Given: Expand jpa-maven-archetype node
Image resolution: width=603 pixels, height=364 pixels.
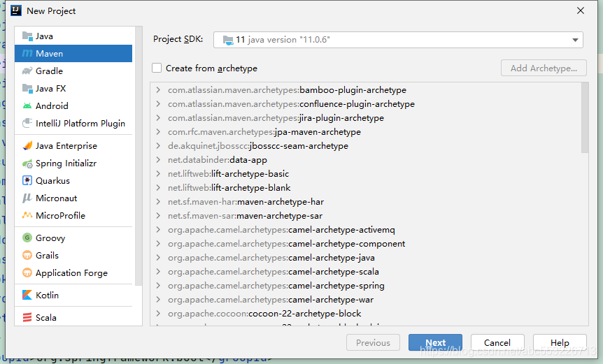Looking at the screenshot, I should click(158, 132).
